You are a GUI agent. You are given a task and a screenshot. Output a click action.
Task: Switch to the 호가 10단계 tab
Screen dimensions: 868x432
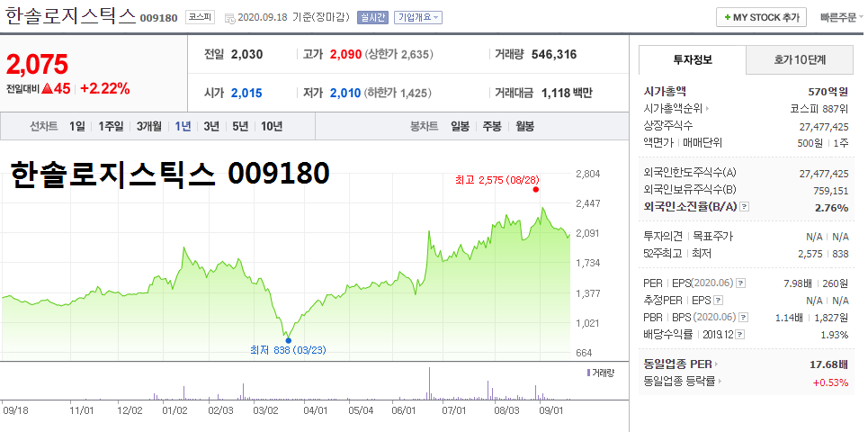coord(800,59)
